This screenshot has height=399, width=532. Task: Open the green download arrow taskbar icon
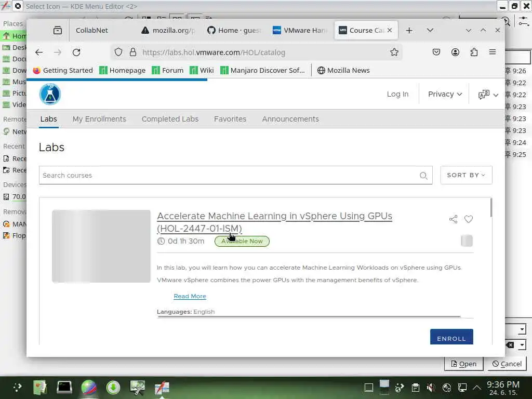(113, 387)
